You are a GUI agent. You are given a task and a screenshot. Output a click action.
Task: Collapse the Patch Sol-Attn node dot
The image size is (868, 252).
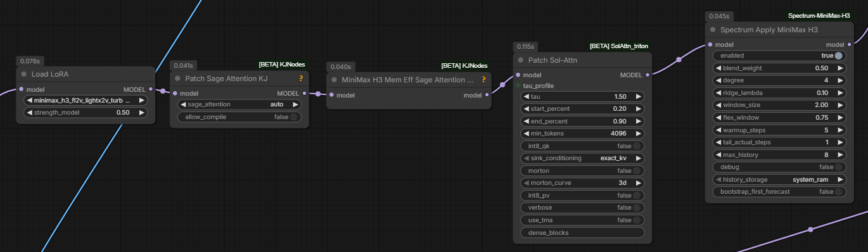tap(520, 60)
